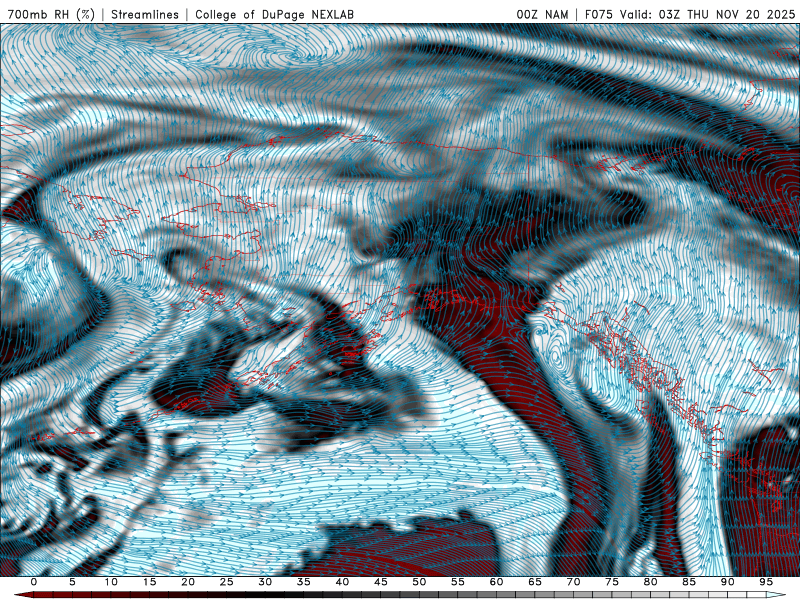Click 'Valid: 03Z THU NOV 20 2025' text
This screenshot has height=600, width=800.
tap(708, 14)
